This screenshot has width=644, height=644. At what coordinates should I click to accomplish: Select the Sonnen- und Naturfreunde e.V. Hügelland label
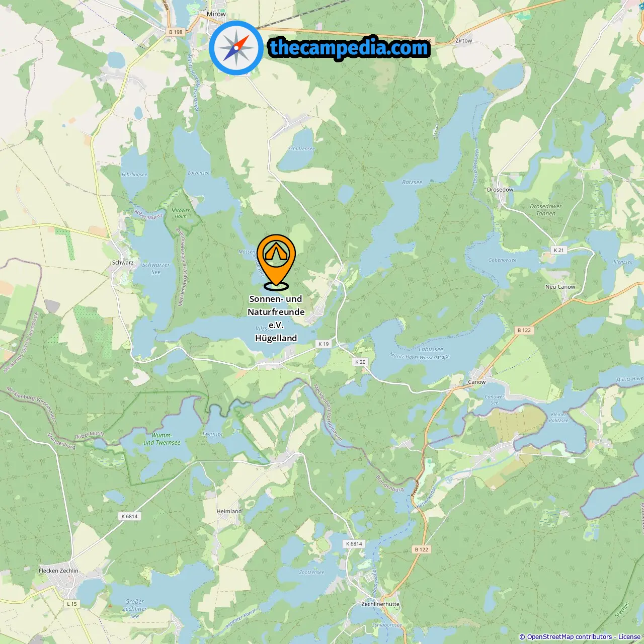click(276, 318)
